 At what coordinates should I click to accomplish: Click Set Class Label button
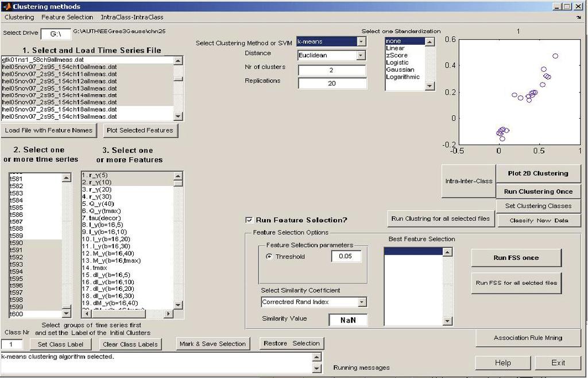pyautogui.click(x=60, y=344)
